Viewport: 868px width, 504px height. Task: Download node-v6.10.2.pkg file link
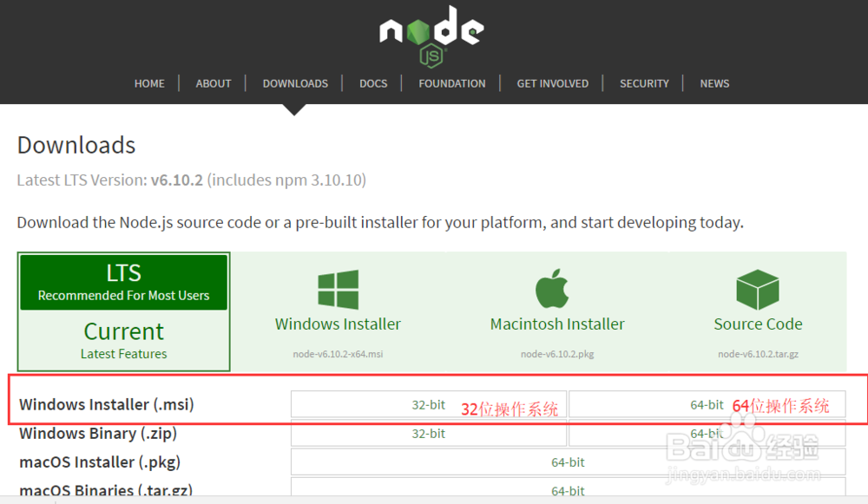(557, 354)
